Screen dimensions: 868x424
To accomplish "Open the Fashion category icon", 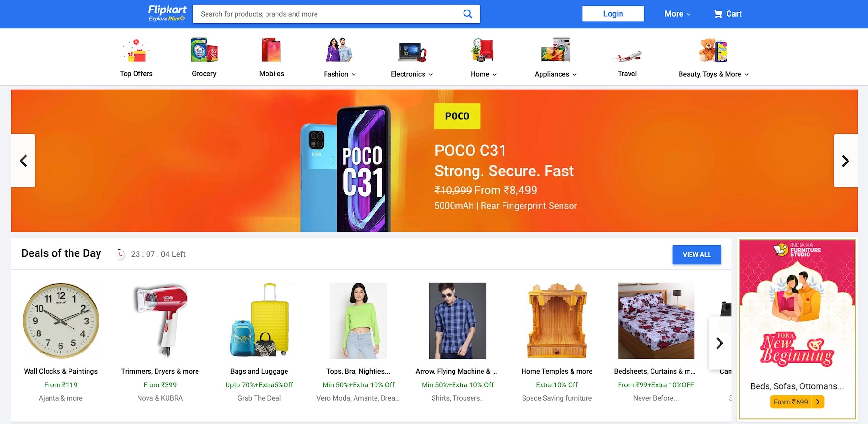I will pos(339,50).
